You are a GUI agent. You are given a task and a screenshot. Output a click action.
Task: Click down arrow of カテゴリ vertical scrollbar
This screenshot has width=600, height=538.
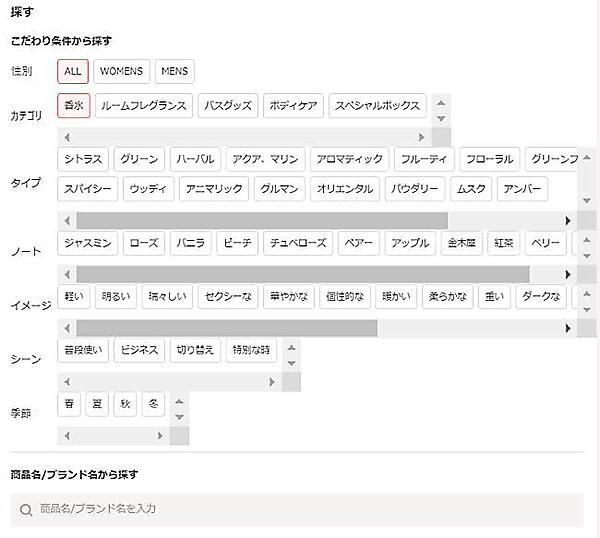(441, 119)
